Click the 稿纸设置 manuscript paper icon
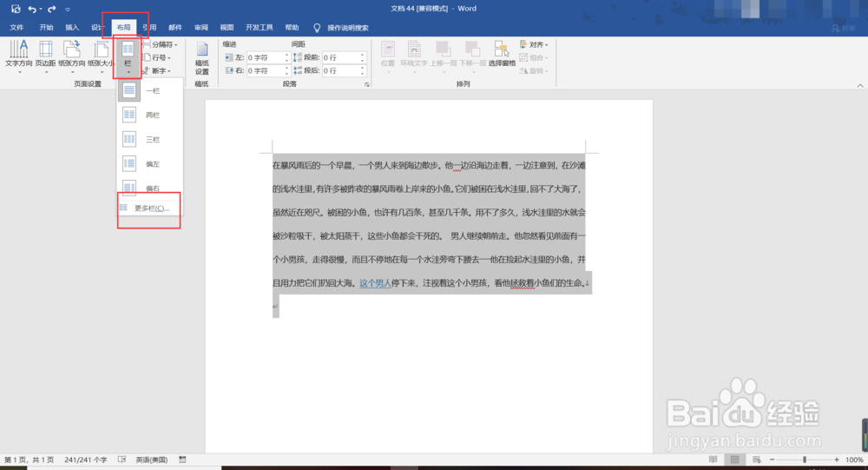868x470 pixels. click(202, 57)
